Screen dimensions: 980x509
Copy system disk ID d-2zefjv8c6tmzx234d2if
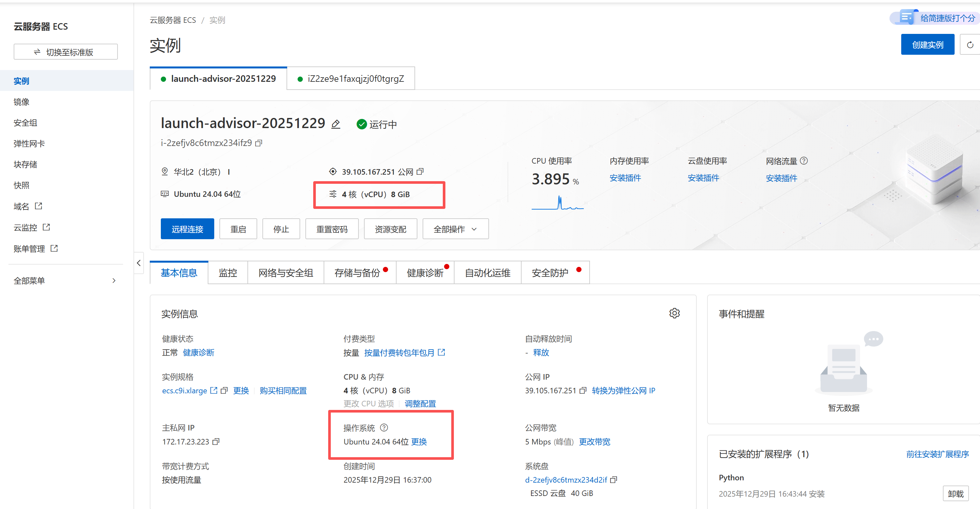[x=614, y=480]
